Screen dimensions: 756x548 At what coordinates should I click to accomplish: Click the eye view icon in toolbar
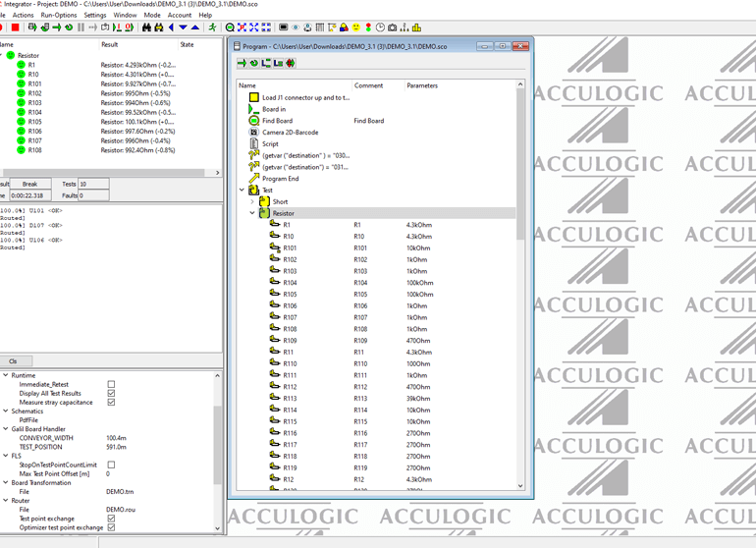[x=296, y=27]
